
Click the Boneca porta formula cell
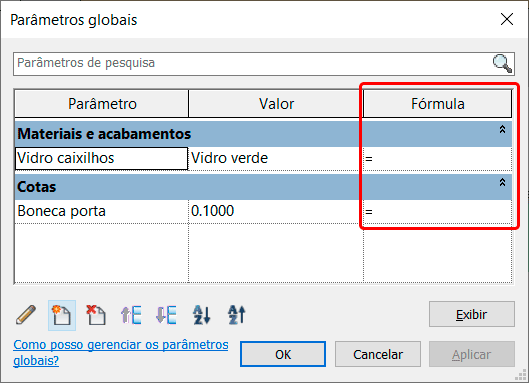pos(438,212)
